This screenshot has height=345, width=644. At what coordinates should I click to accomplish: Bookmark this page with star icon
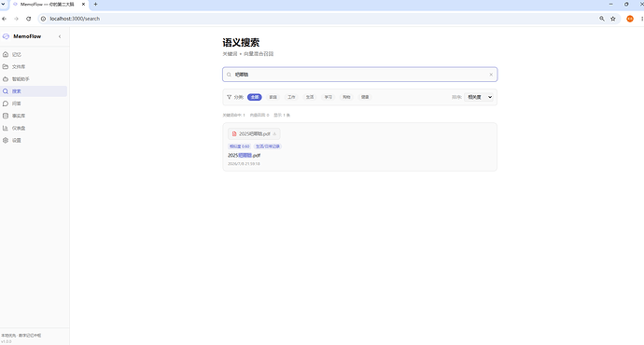613,19
